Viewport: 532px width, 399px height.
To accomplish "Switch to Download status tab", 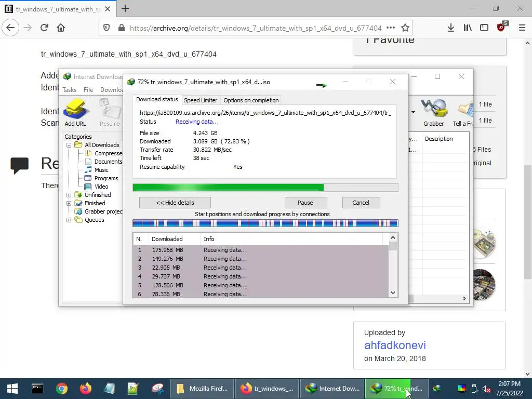I will (157, 99).
